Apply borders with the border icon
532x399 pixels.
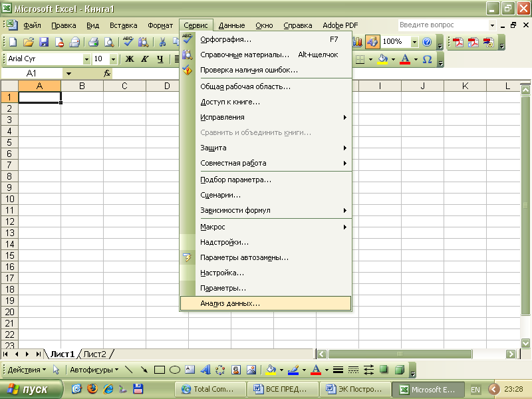(360, 59)
